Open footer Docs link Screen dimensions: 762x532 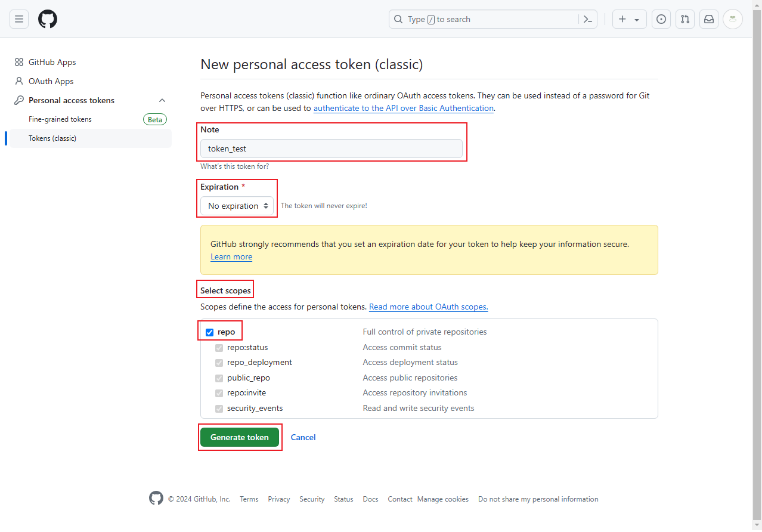(x=370, y=499)
